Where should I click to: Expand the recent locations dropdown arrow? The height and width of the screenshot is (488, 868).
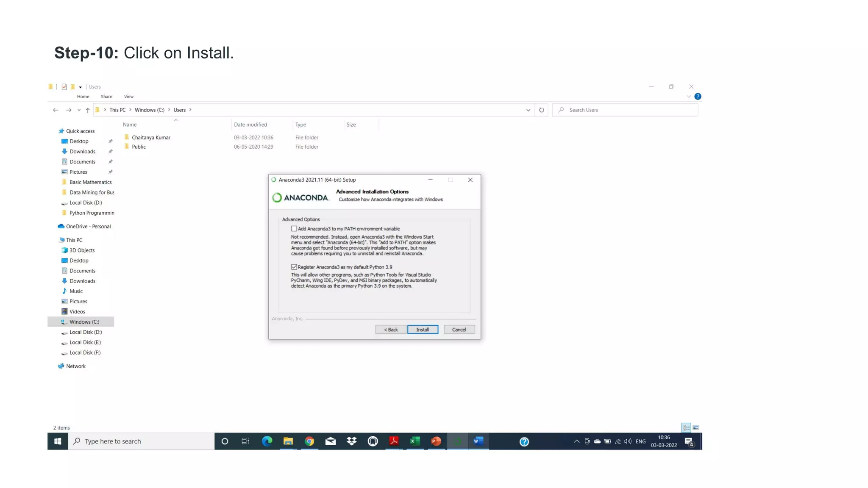pos(79,110)
